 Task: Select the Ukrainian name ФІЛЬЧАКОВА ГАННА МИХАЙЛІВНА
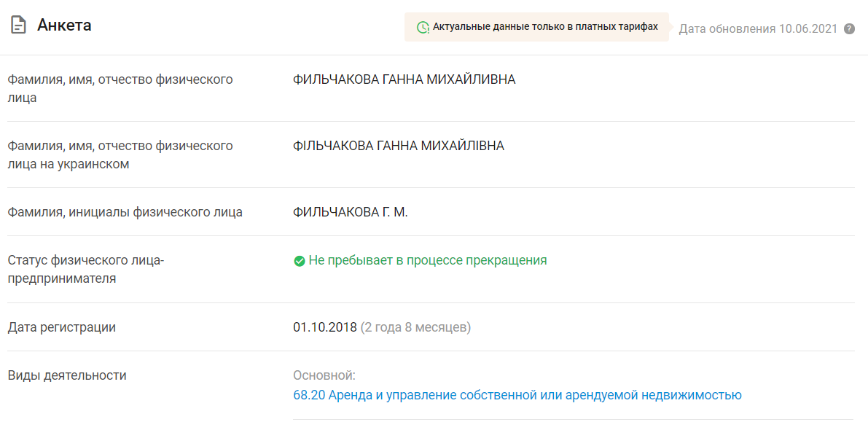click(398, 146)
